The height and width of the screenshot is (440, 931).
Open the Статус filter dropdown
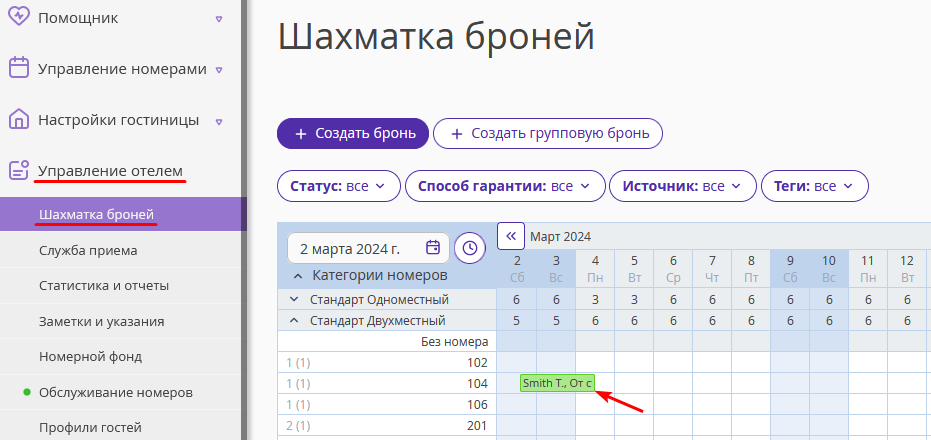coord(338,186)
